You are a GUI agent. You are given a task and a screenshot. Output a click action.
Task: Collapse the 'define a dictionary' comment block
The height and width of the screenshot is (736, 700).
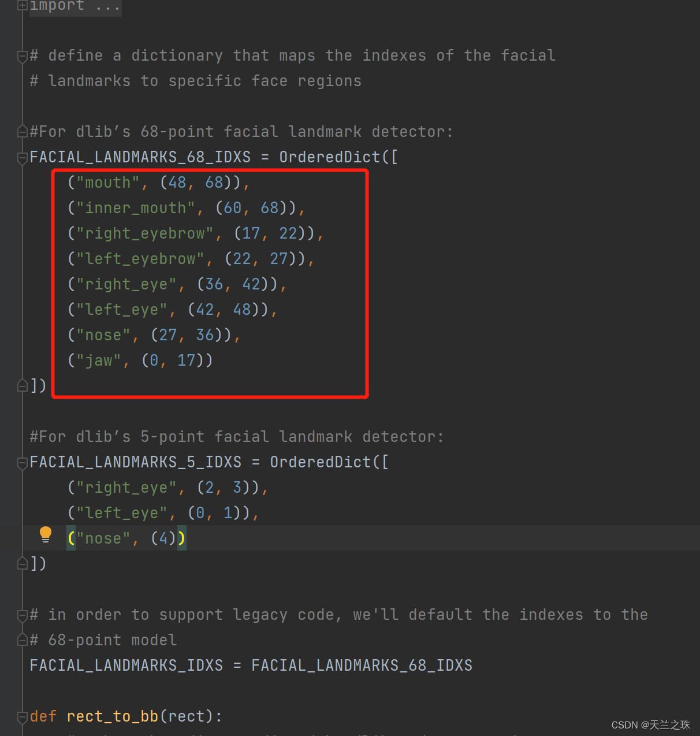coord(22,56)
